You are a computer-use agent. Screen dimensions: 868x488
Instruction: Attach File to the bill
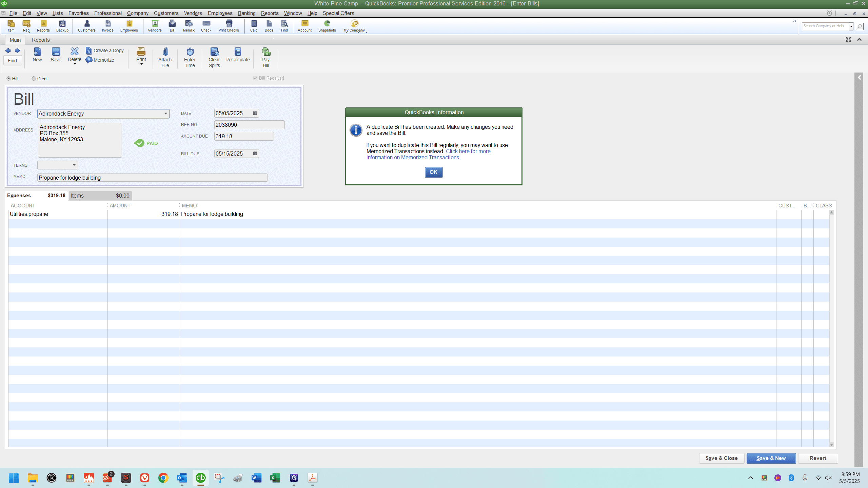click(165, 58)
